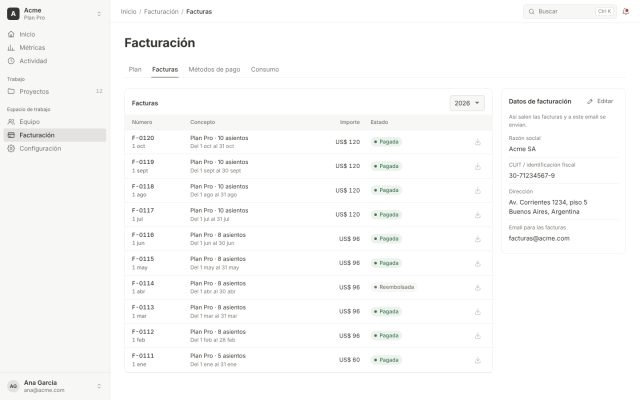Image resolution: width=640 pixels, height=400 pixels.
Task: Click Pagada badge for F-0113
Action: click(x=386, y=312)
